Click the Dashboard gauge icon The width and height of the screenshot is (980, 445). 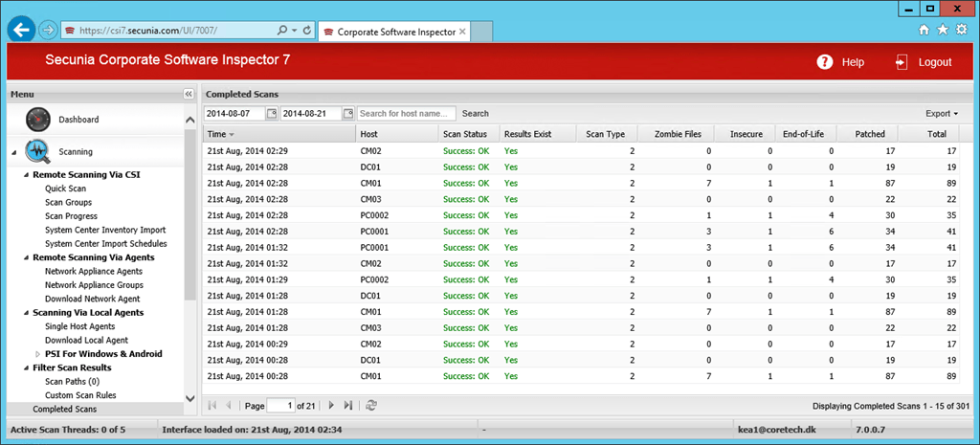click(38, 120)
